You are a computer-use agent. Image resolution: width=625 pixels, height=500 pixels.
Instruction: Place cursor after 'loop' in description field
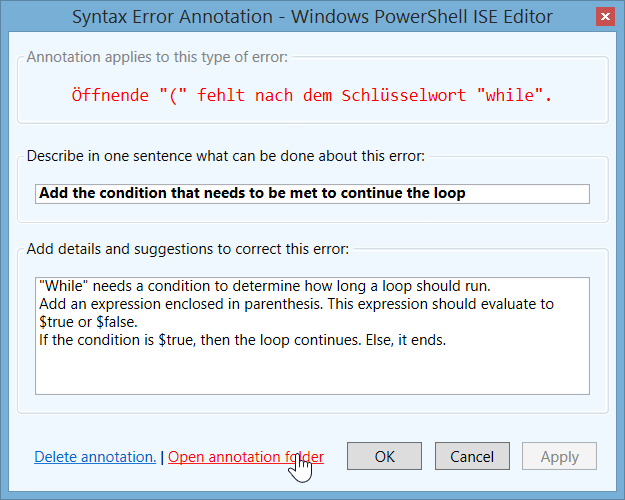[x=467, y=193]
